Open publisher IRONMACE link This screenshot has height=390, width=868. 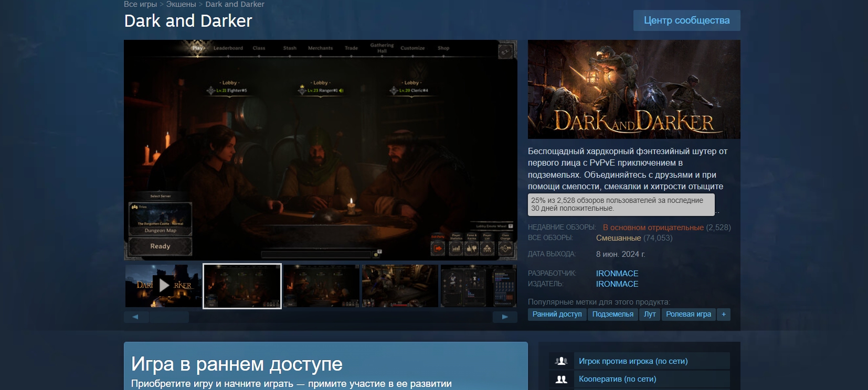coord(617,284)
